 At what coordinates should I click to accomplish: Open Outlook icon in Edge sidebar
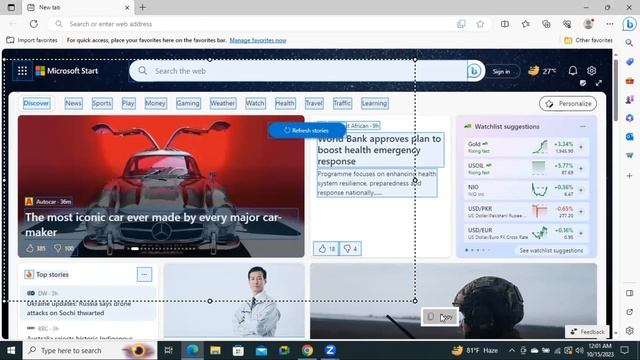(x=629, y=137)
